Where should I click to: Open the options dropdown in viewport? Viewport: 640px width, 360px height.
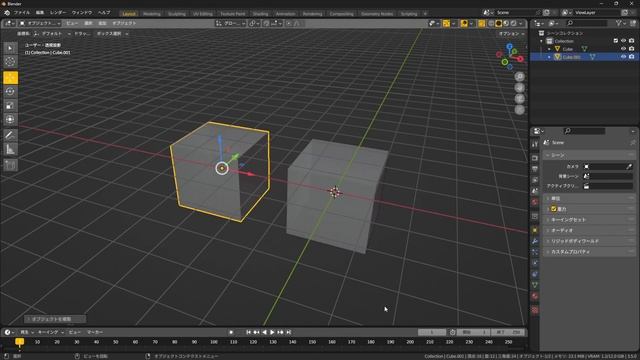[x=511, y=33]
